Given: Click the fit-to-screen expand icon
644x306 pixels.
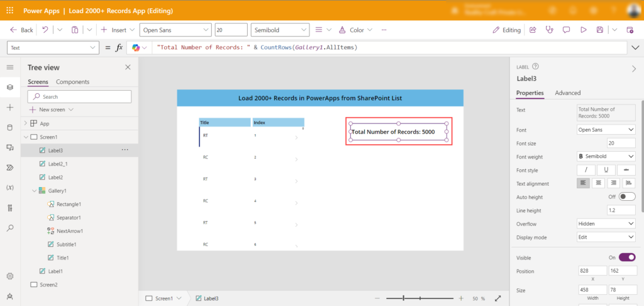Looking at the screenshot, I should coord(498,298).
